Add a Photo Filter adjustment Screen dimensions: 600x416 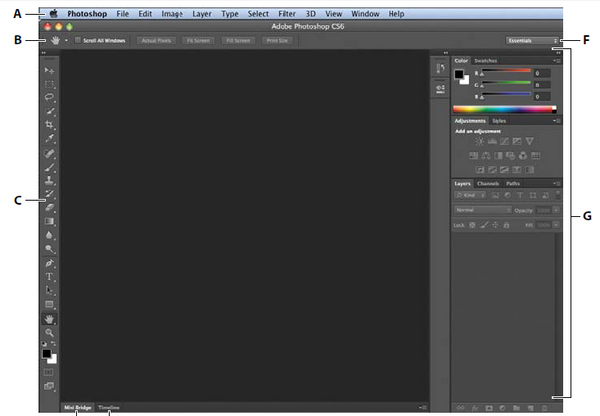pos(510,155)
